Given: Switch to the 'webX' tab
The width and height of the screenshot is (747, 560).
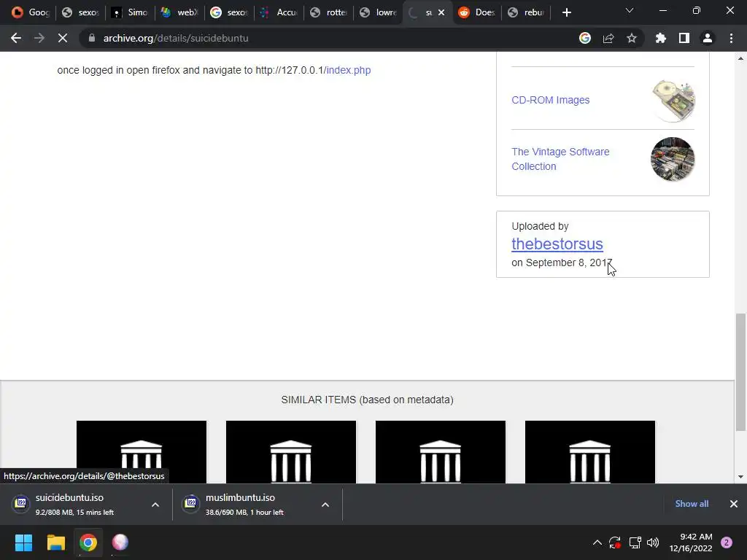Looking at the screenshot, I should (179, 12).
